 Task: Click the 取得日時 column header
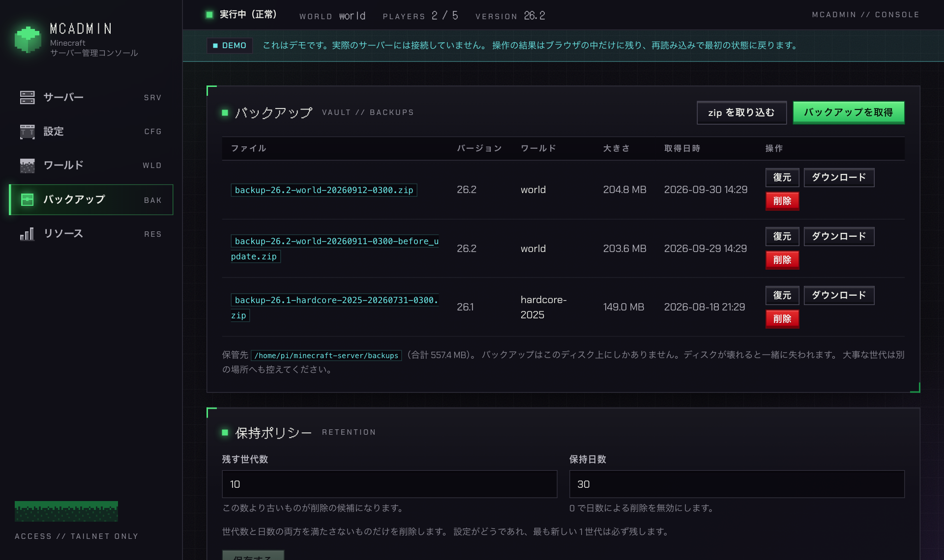[x=682, y=148]
